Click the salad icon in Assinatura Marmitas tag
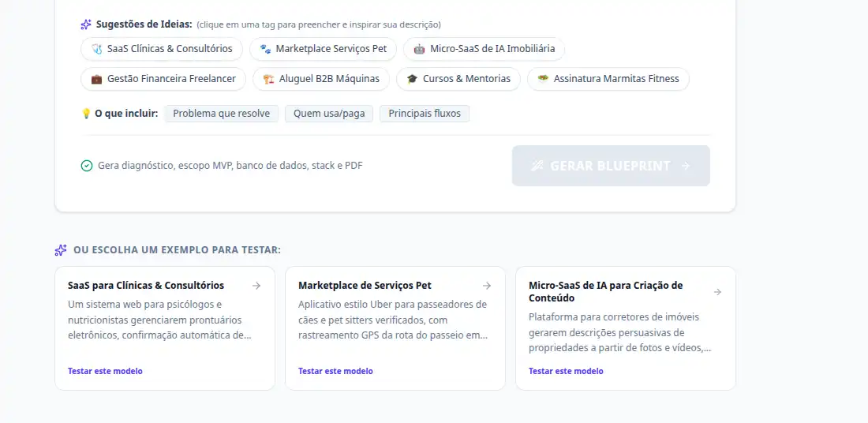The height and width of the screenshot is (423, 868). coord(543,79)
